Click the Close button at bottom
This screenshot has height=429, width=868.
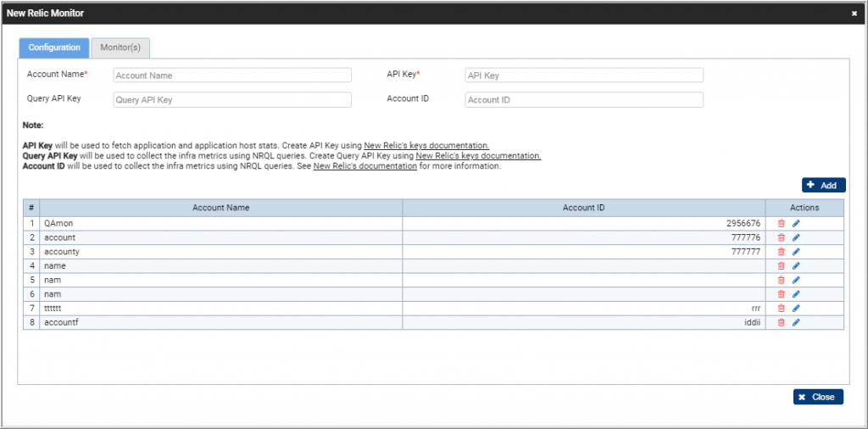tap(818, 397)
